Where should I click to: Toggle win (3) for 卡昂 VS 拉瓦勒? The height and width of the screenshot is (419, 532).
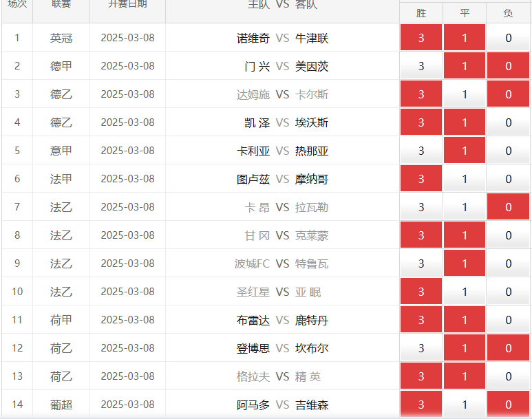(421, 206)
